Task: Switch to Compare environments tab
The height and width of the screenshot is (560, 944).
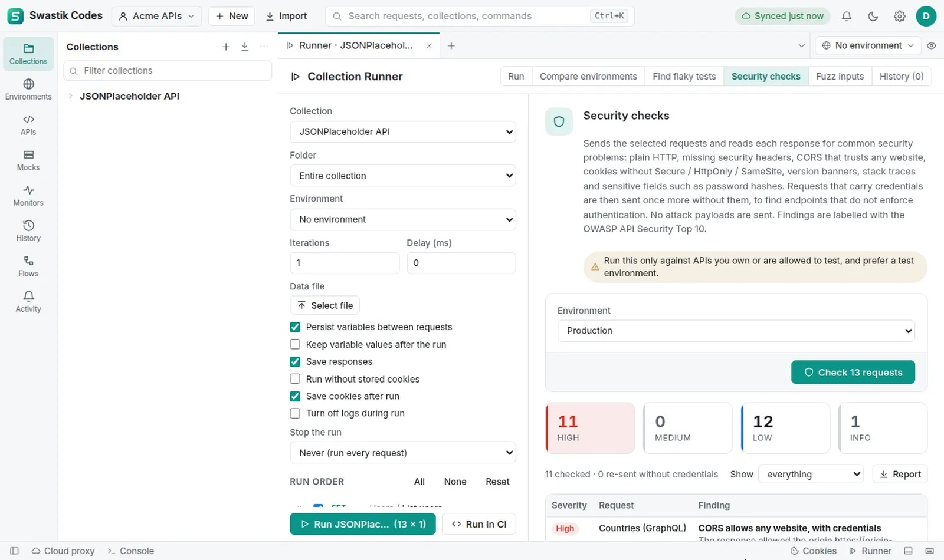Action: tap(588, 77)
